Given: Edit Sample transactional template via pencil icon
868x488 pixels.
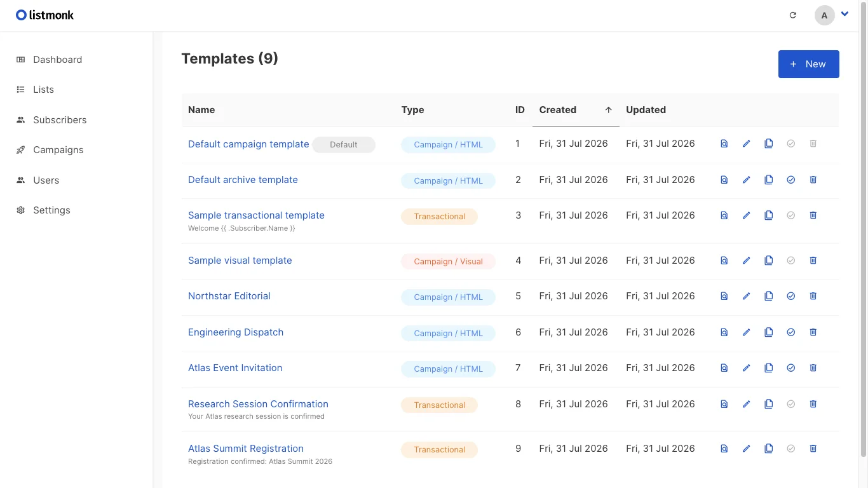Looking at the screenshot, I should [x=747, y=215].
